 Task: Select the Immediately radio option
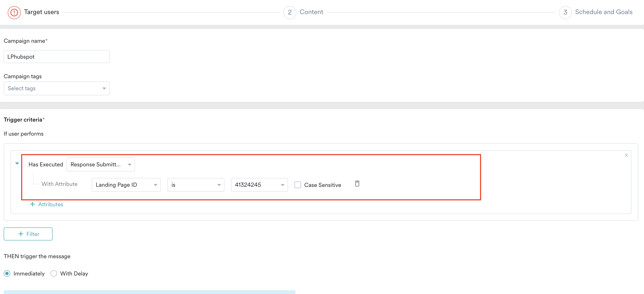tap(7, 273)
